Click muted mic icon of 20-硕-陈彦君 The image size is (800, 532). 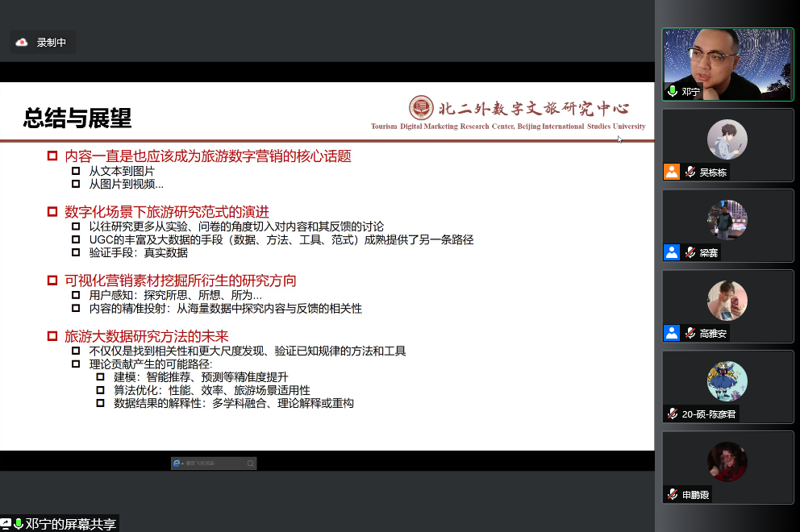[x=672, y=414]
